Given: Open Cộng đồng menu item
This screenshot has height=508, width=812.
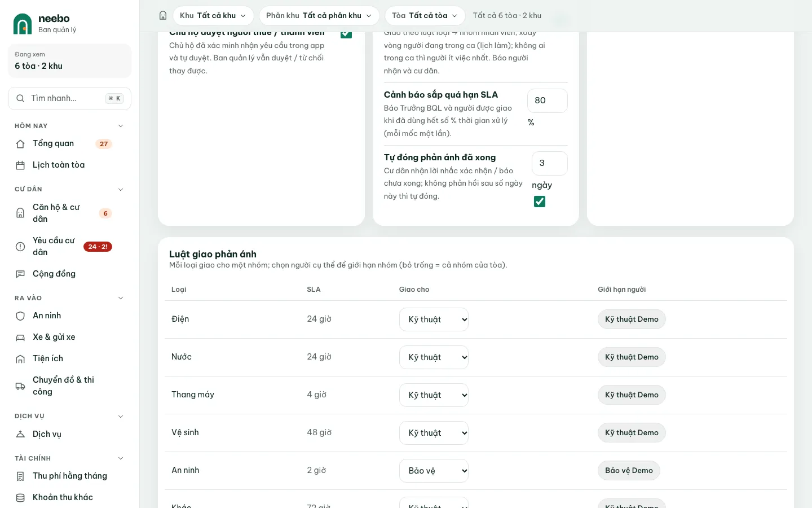Looking at the screenshot, I should tap(69, 274).
